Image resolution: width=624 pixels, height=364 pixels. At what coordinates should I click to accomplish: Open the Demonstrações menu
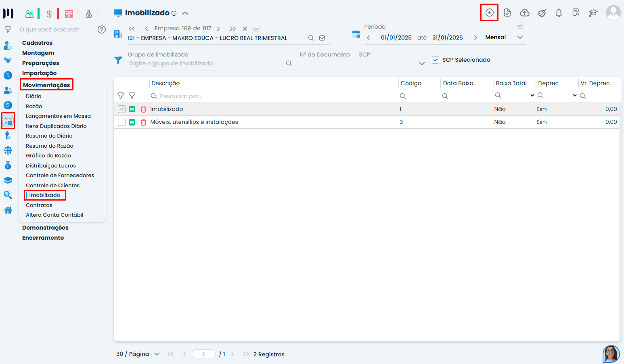tap(45, 228)
